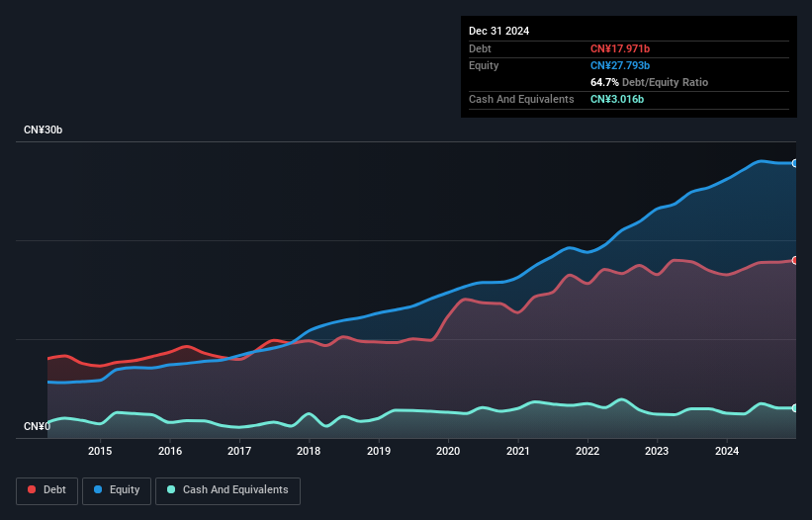812x520 pixels.
Task: Click the equity value CN¥27.793b
Action: pos(620,65)
